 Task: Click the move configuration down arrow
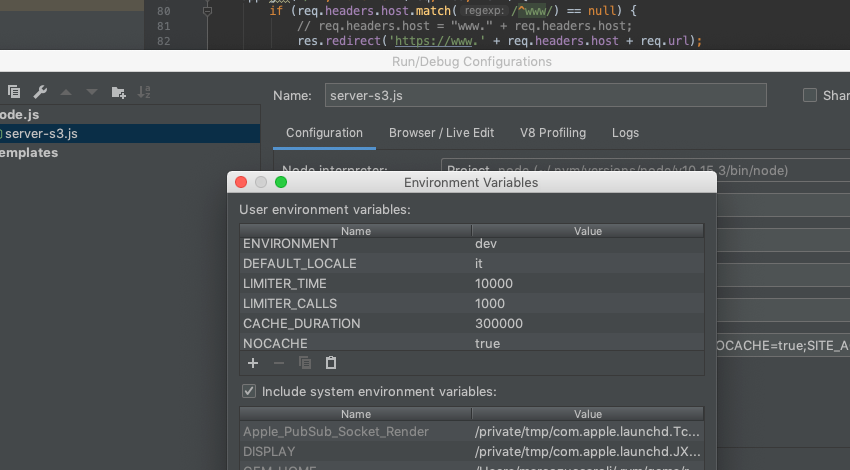(x=92, y=93)
